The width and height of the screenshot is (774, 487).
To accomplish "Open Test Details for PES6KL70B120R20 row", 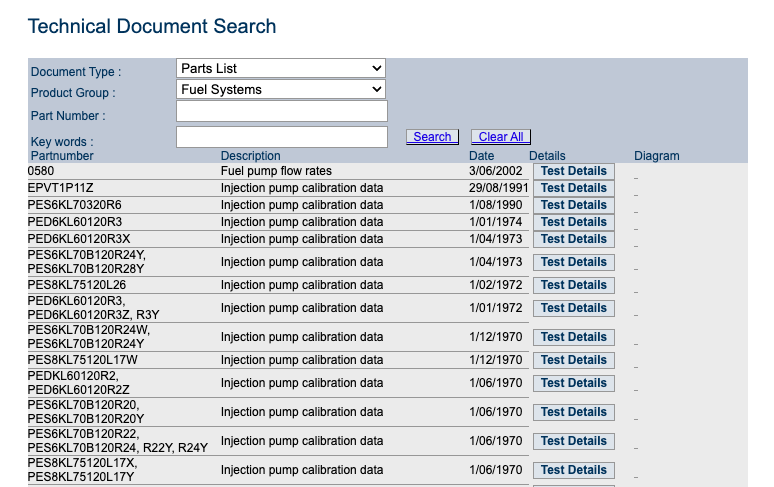I will (573, 412).
